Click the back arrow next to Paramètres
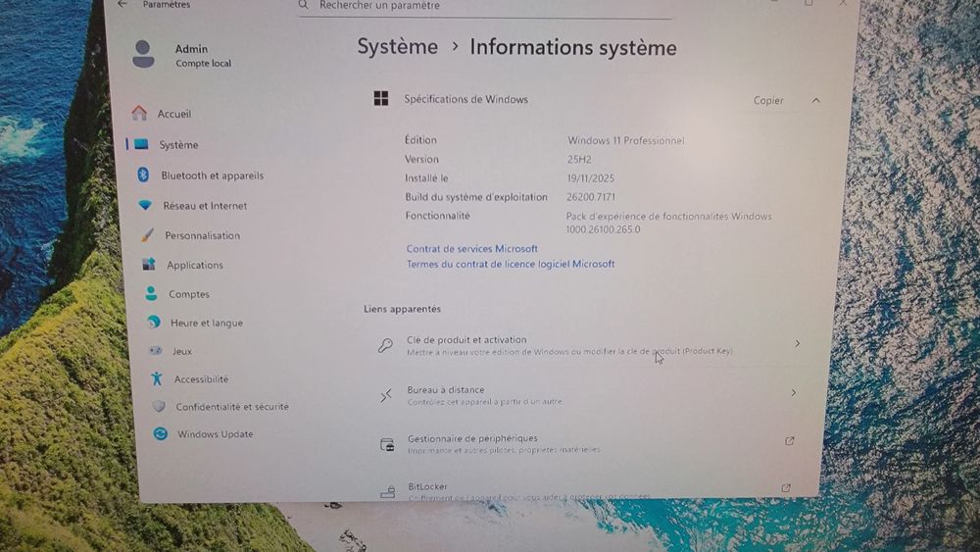 [122, 4]
